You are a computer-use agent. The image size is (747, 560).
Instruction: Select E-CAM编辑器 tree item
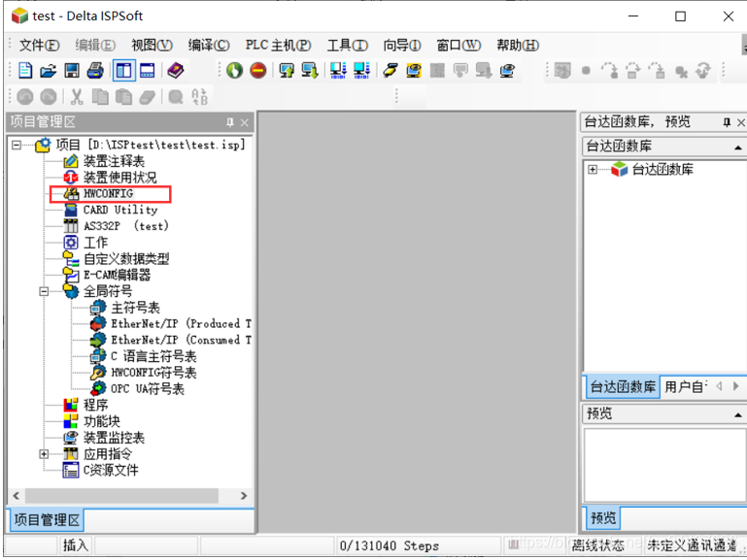[117, 275]
